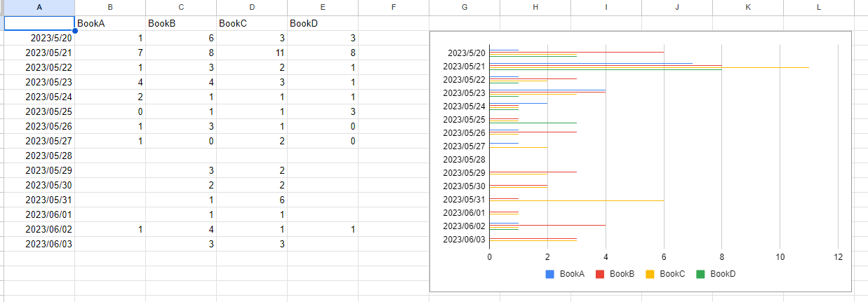The width and height of the screenshot is (868, 302).
Task: Select column L header
Action: tap(819, 8)
